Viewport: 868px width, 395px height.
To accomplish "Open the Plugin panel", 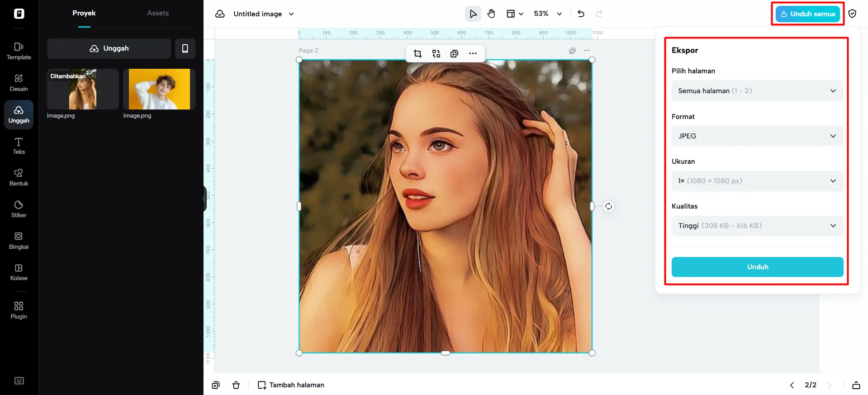I will tap(19, 310).
